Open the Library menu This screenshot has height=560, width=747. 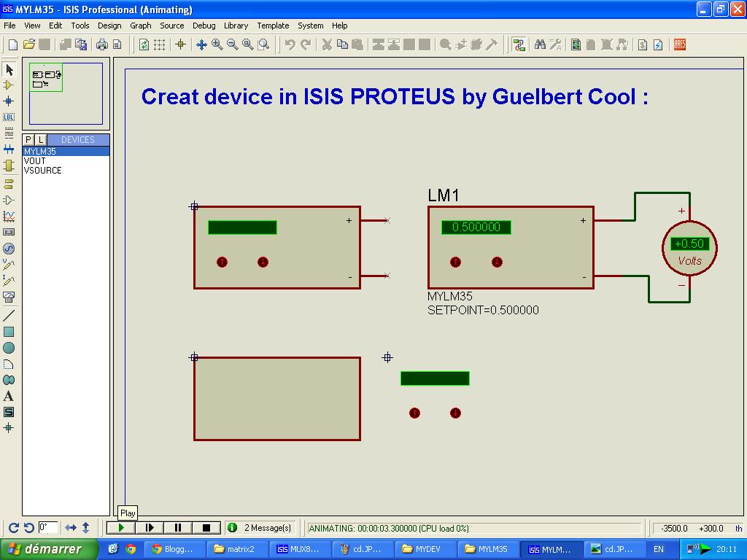236,26
